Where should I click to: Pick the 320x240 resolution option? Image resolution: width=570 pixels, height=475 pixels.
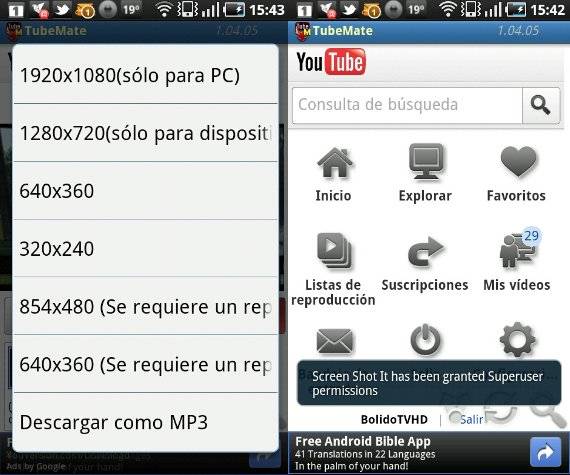click(x=145, y=248)
